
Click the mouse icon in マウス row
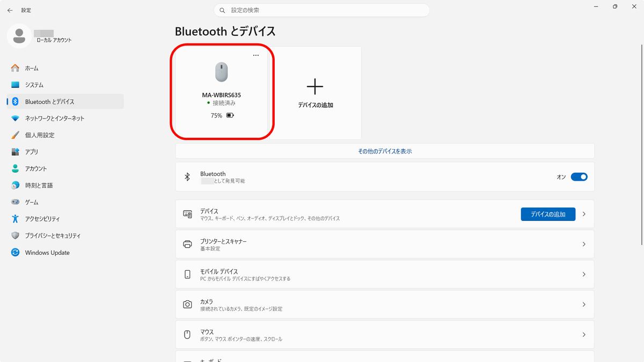[x=187, y=335]
